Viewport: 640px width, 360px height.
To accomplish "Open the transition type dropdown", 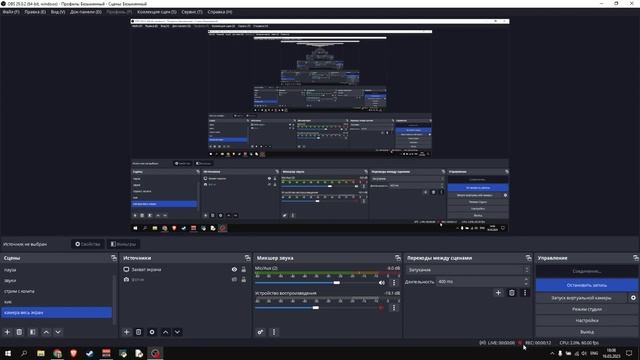I will coord(467,270).
